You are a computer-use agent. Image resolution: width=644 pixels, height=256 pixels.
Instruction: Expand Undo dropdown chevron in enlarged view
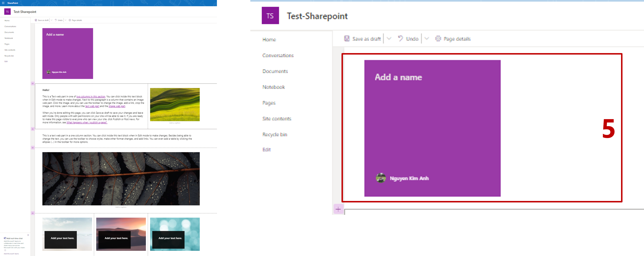427,39
